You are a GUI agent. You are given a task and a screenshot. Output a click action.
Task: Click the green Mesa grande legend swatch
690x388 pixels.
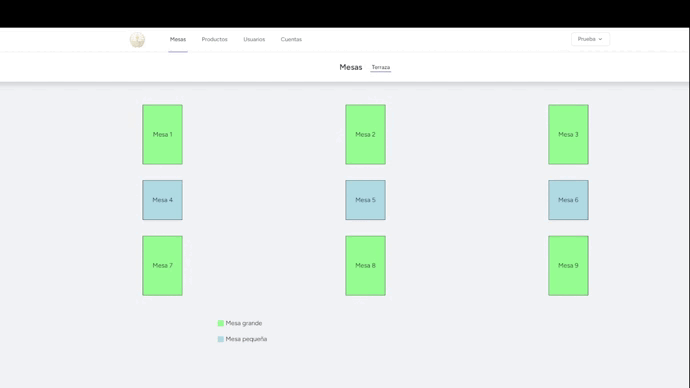pyautogui.click(x=220, y=323)
